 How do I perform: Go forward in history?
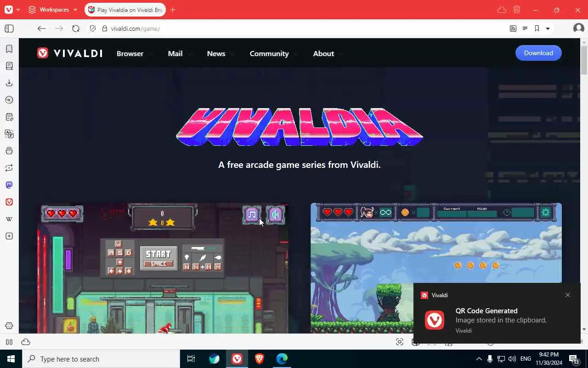click(x=59, y=29)
